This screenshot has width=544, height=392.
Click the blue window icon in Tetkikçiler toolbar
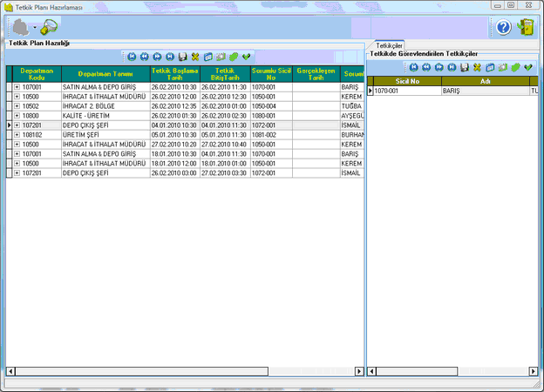490,67
